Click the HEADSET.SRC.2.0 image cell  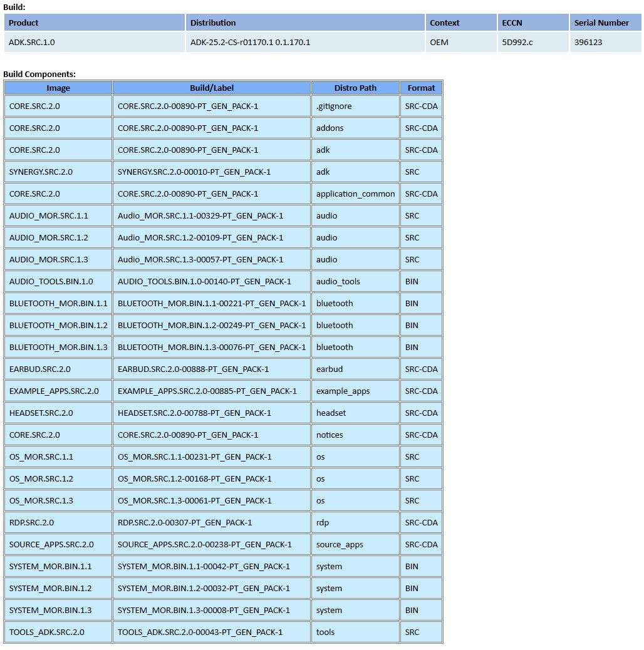pos(41,413)
